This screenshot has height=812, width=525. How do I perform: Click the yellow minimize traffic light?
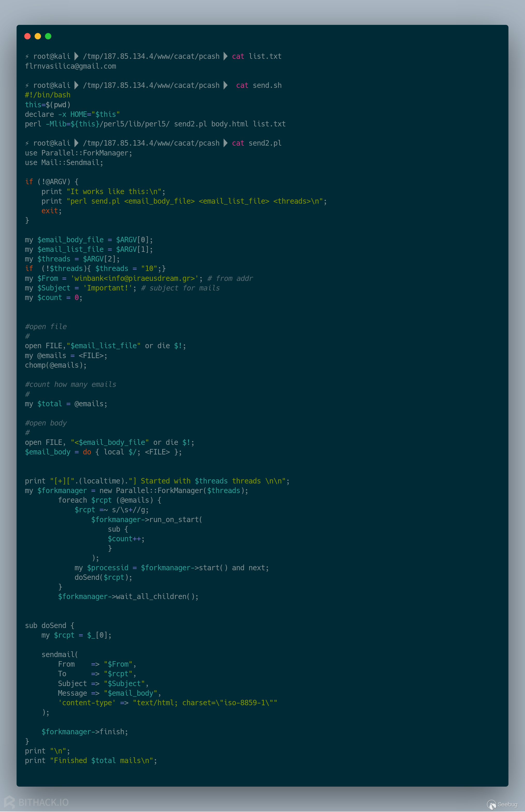click(38, 36)
